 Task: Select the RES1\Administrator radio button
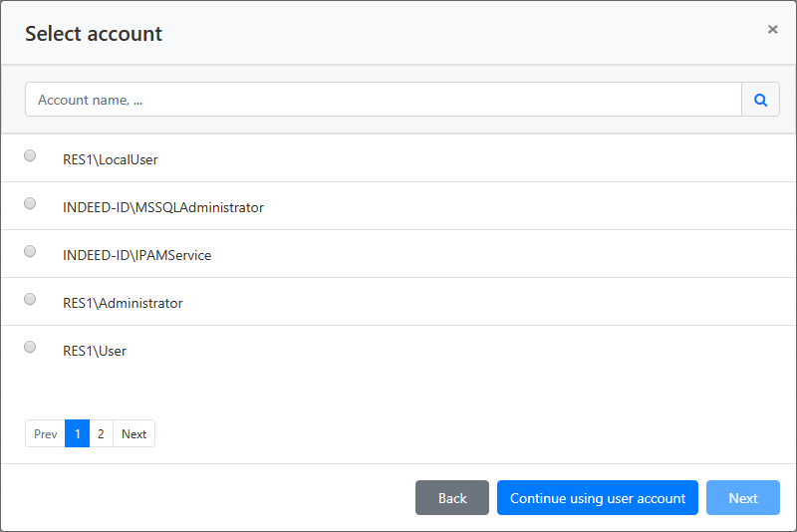(x=30, y=299)
